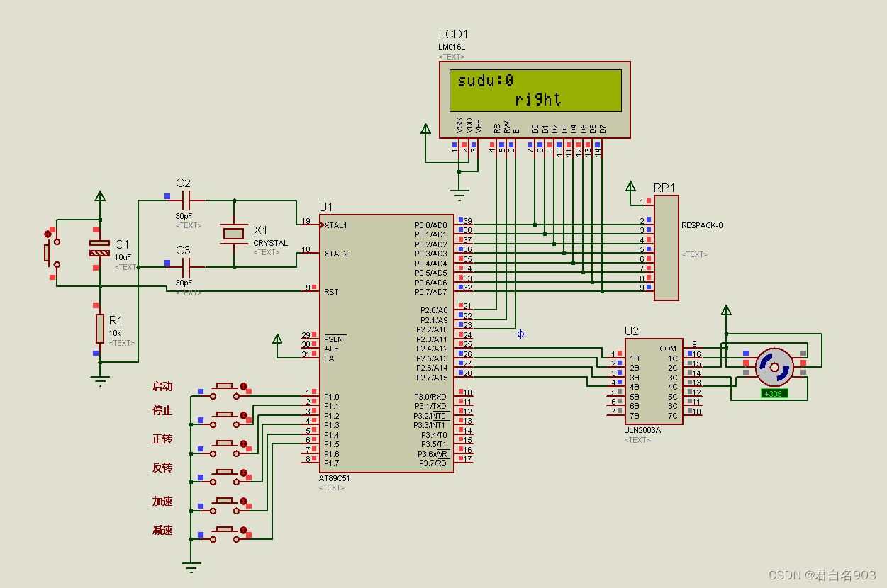Click the blue crosshair origin marker
887x588 pixels.
pyautogui.click(x=520, y=334)
